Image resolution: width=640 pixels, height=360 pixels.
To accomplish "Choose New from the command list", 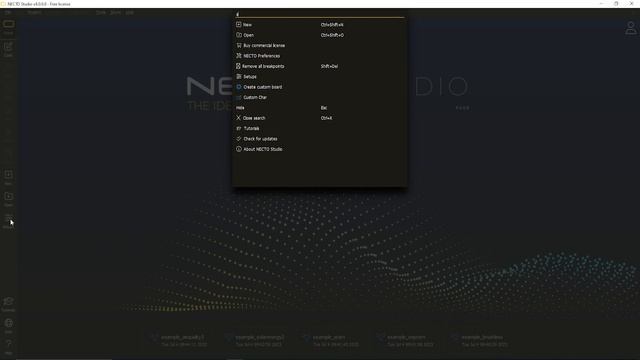I will click(x=320, y=24).
